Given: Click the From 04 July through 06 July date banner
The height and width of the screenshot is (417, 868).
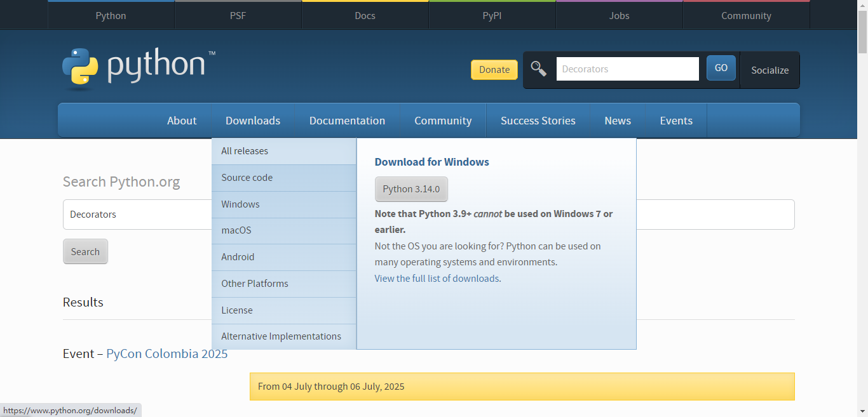Looking at the screenshot, I should [x=522, y=387].
